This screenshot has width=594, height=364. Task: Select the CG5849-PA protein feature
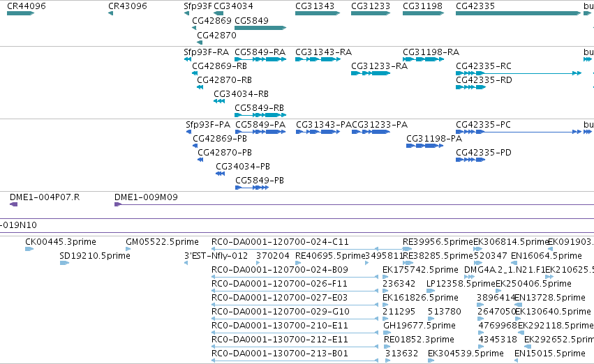tap(260, 132)
